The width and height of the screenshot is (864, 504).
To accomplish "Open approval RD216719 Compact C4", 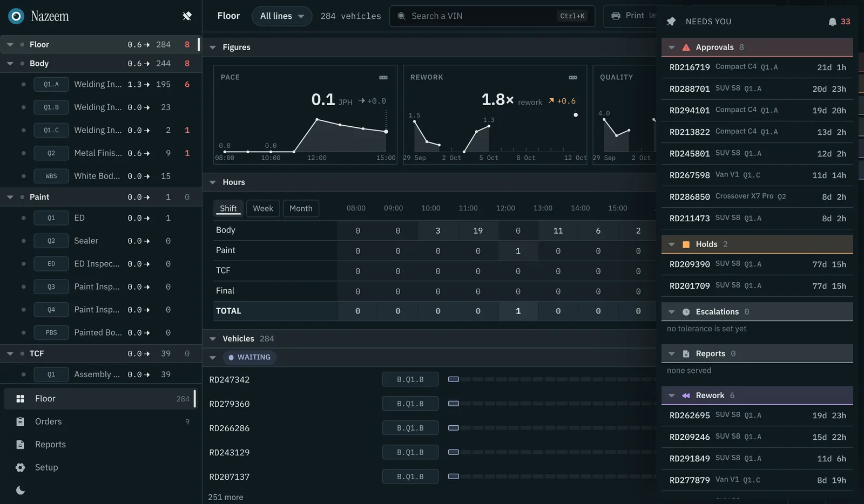I will pyautogui.click(x=757, y=67).
